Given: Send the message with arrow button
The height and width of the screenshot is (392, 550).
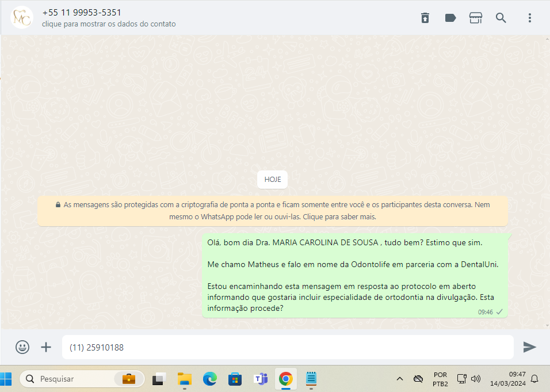Looking at the screenshot, I should click(x=530, y=347).
